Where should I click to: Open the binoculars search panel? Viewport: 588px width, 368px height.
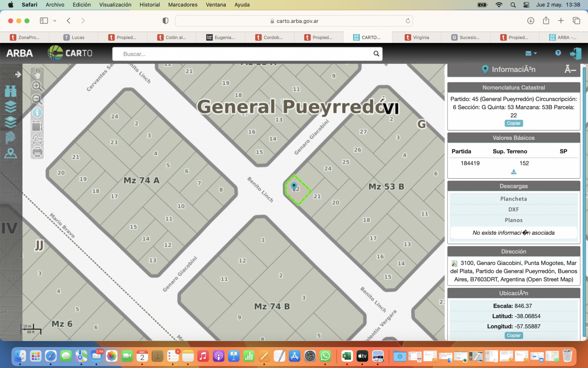tap(10, 91)
